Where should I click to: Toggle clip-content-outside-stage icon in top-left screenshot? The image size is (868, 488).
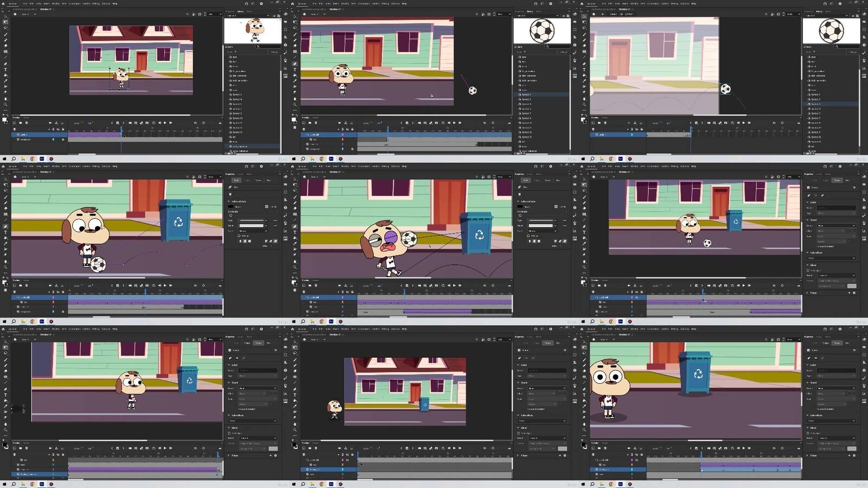tap(200, 14)
